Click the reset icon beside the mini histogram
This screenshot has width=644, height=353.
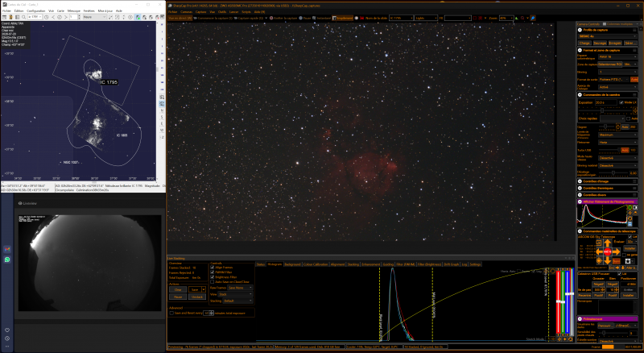pyautogui.click(x=630, y=218)
